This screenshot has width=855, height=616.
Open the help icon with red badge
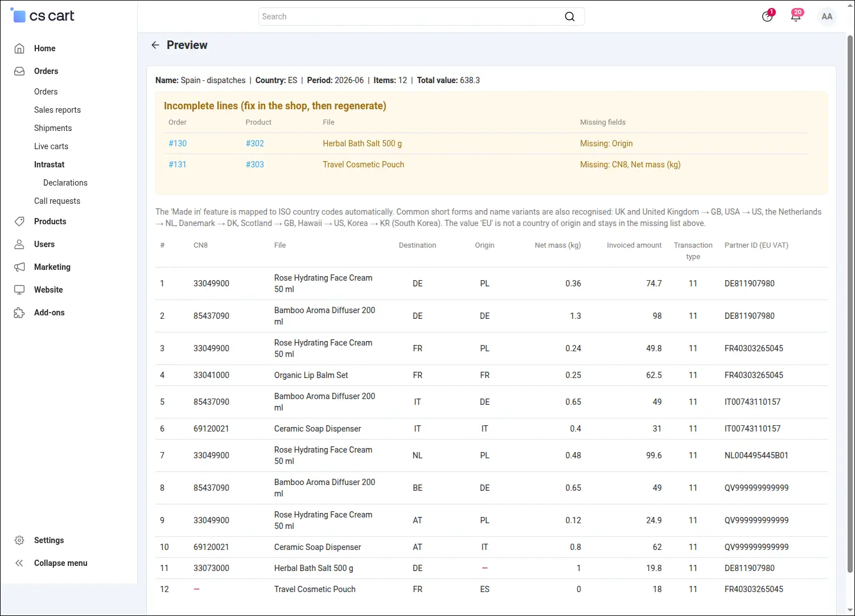click(768, 16)
